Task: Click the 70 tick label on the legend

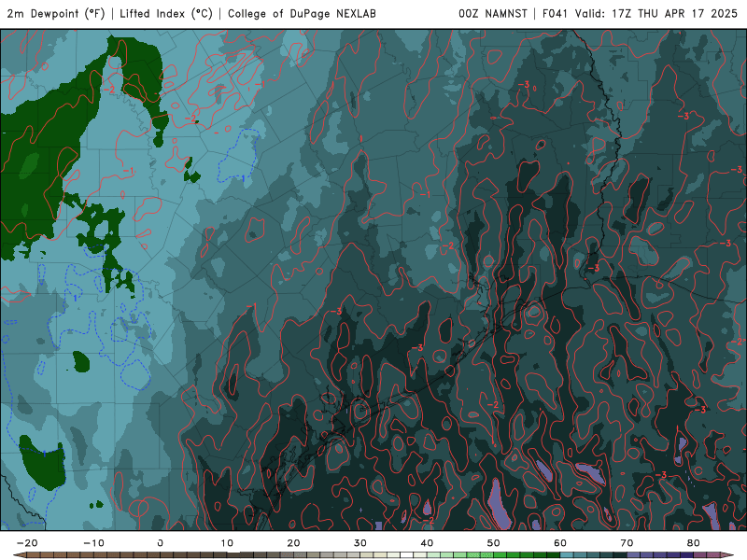Action: (x=627, y=543)
